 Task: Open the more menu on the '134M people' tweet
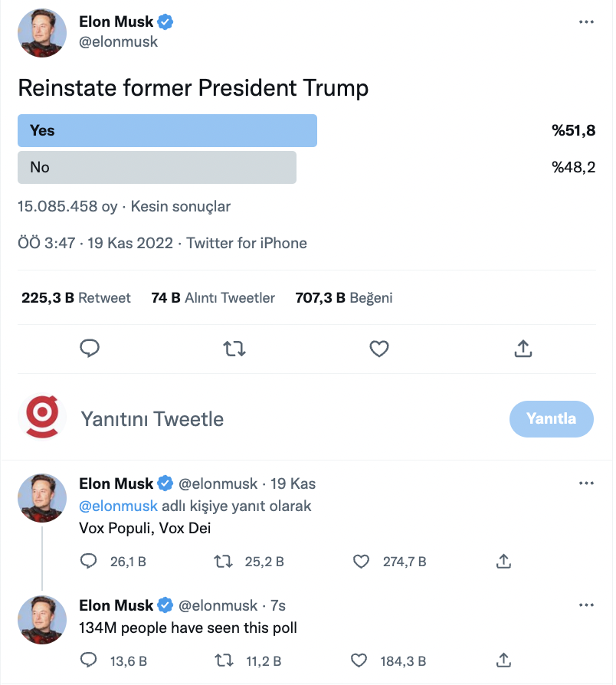pos(586,605)
